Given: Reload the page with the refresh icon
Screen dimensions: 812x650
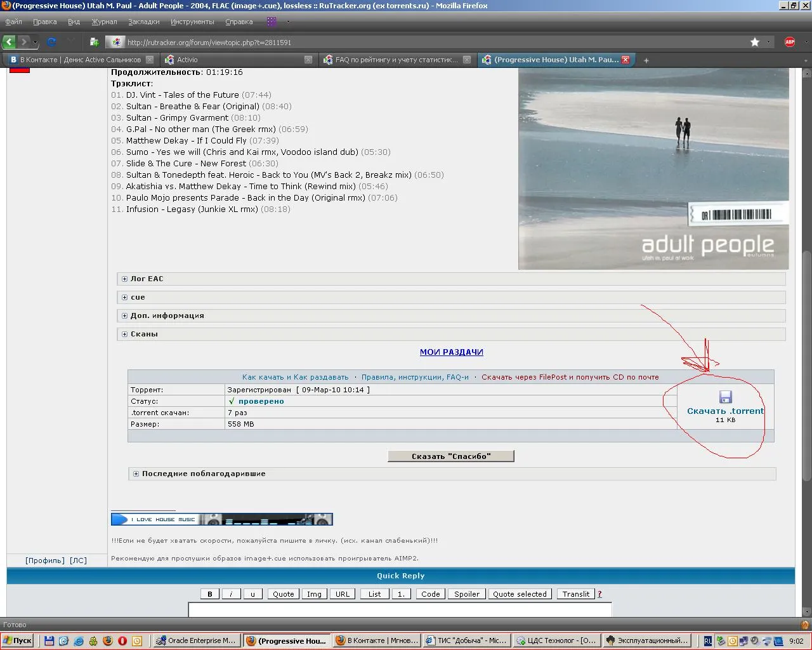Looking at the screenshot, I should click(x=52, y=42).
